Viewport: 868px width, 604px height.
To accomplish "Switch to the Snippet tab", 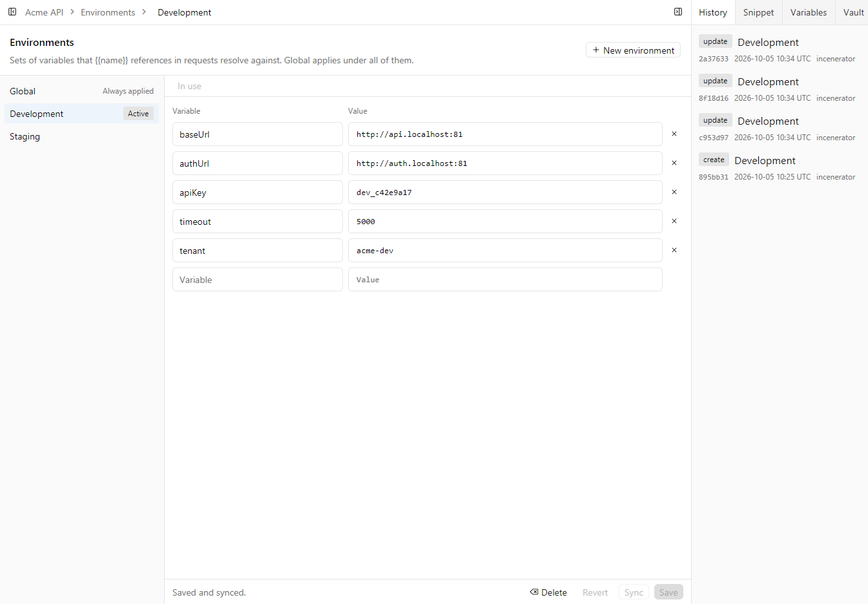I will coord(758,12).
